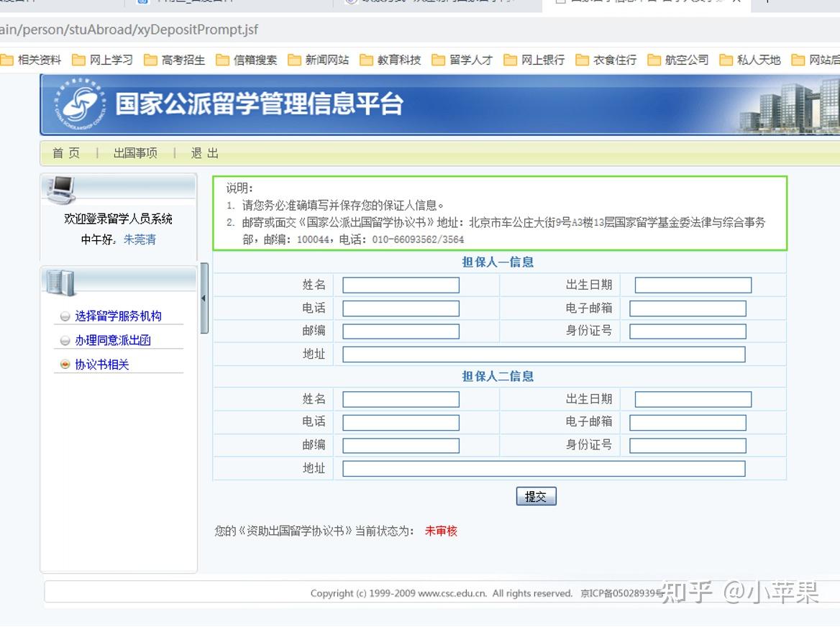Open the 信箱搜索 bookmark folder

click(x=247, y=60)
